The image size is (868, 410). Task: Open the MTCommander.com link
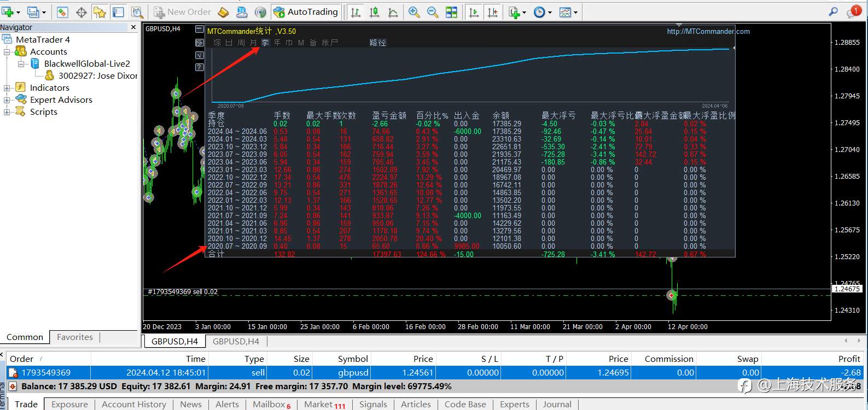(x=708, y=31)
